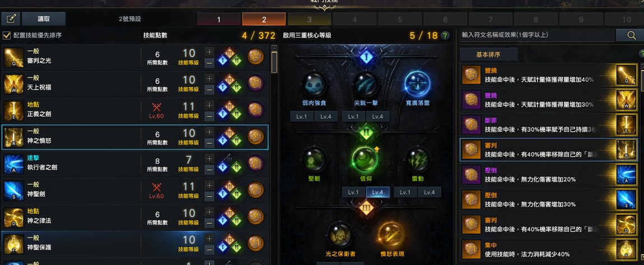Screen dimensions: 644x265
Task: Click the skill list scrollbar thumb
Action: 274,63
